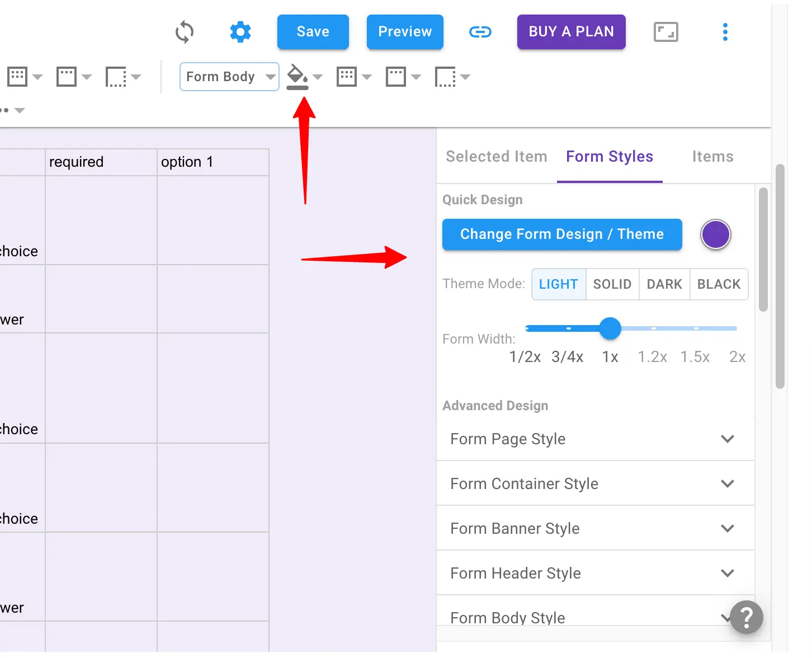The height and width of the screenshot is (658, 812).
Task: Open the Selected Item tab
Action: coord(496,157)
